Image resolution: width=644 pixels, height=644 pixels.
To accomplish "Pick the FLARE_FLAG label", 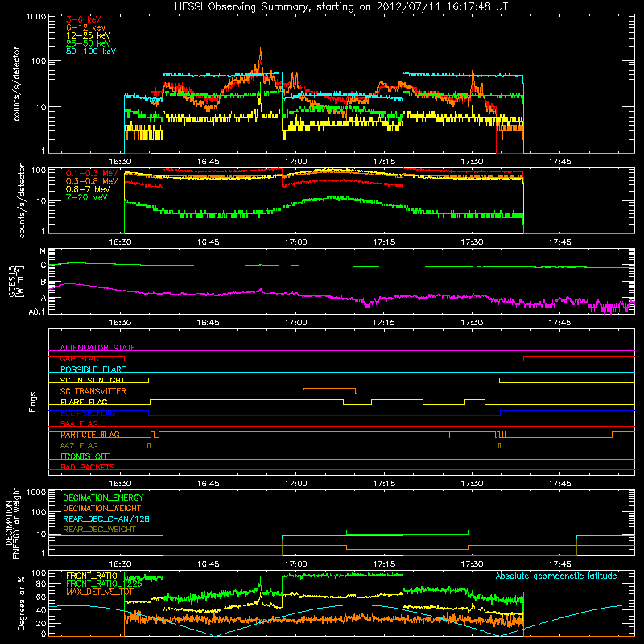I will (x=84, y=402).
